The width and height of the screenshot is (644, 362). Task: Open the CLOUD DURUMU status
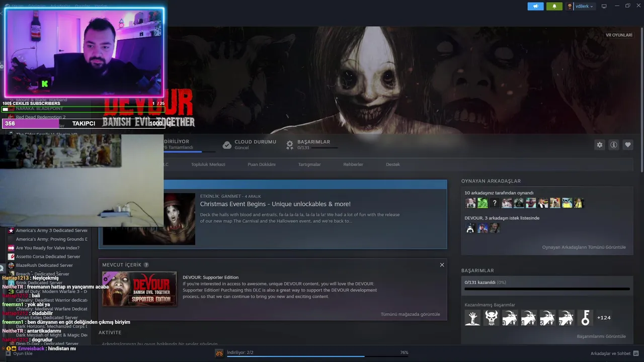click(x=250, y=144)
